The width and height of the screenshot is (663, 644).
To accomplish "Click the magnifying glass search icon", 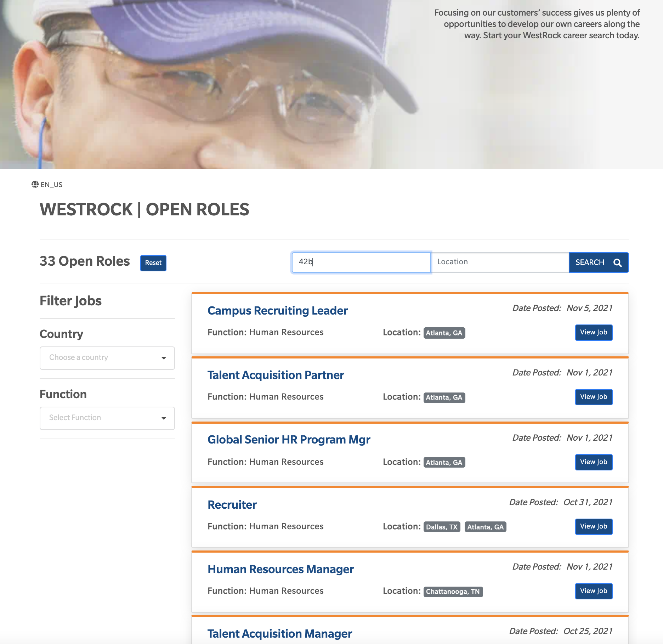I will coord(617,262).
